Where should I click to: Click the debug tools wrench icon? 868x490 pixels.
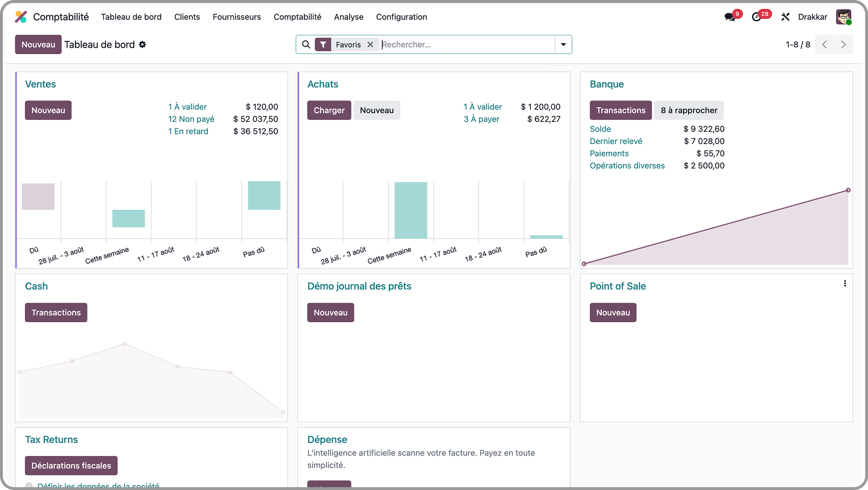click(x=785, y=17)
